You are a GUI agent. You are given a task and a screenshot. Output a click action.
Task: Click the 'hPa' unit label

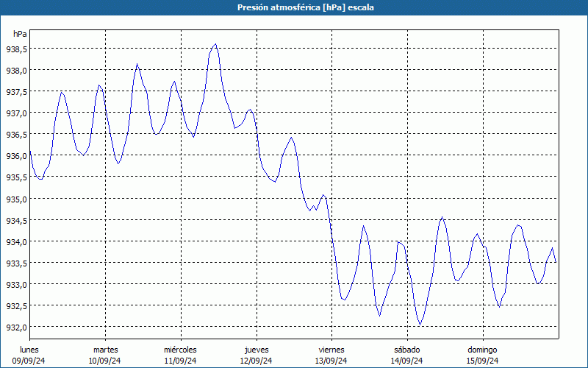(x=20, y=34)
